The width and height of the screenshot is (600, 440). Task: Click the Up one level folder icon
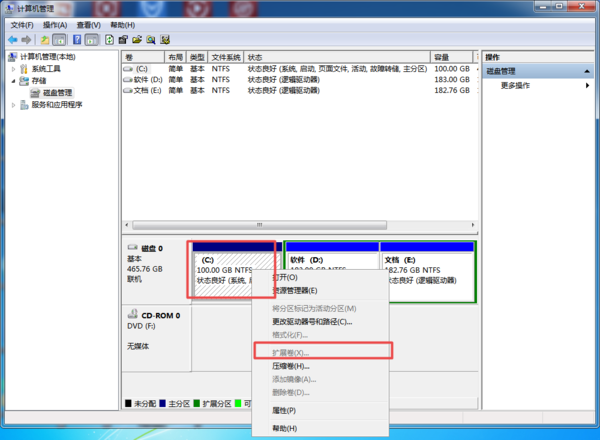click(x=45, y=39)
